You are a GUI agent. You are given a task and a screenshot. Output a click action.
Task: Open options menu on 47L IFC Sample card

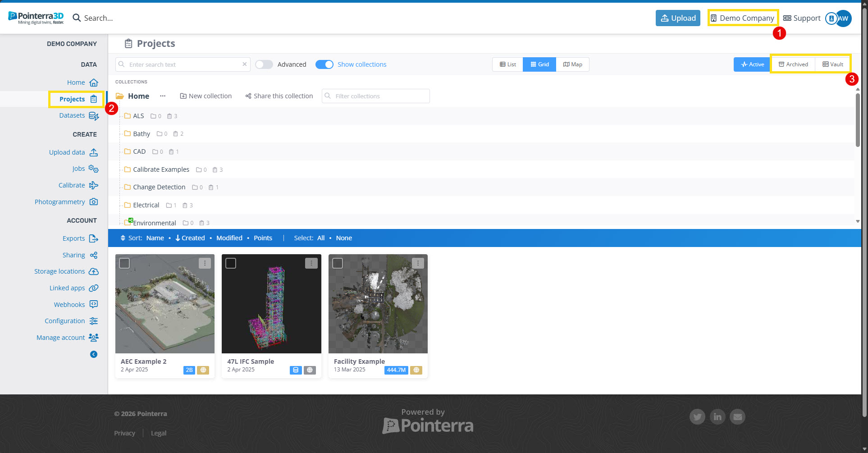tap(311, 263)
